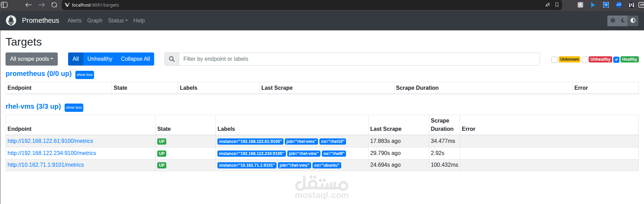Click UP state badge for 10.162.71.1

click(162, 165)
